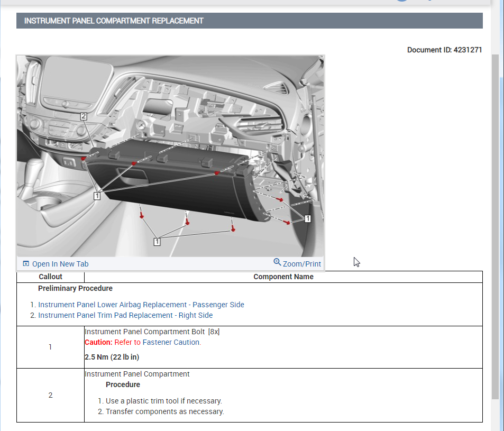
Task: Follow the Fastener Caution link
Action: 171,342
